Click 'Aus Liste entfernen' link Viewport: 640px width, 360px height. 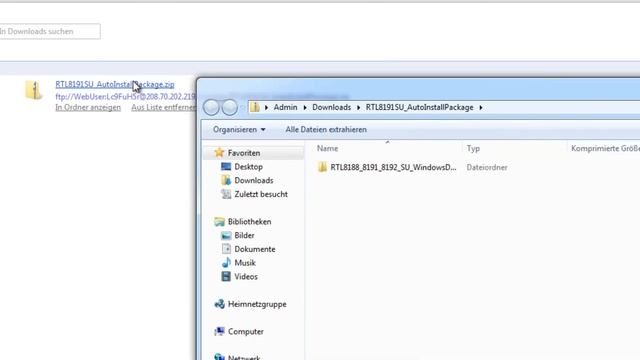[x=164, y=107]
